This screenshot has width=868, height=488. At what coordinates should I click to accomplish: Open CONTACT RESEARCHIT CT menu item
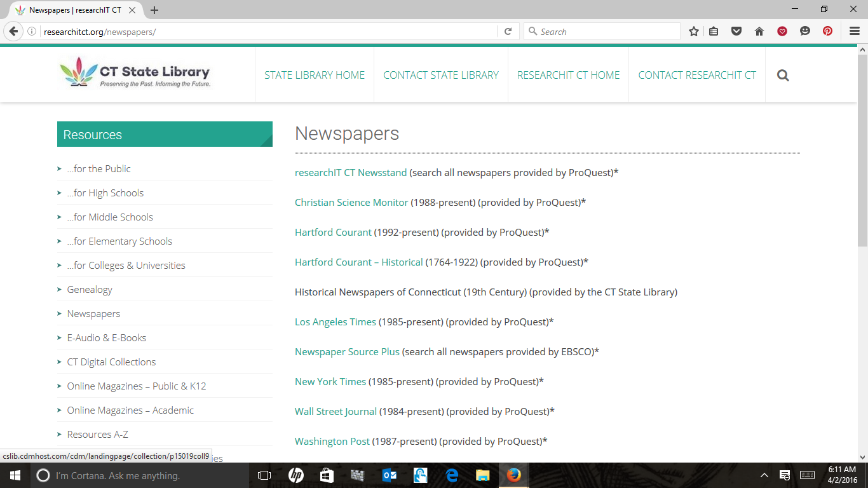click(697, 75)
